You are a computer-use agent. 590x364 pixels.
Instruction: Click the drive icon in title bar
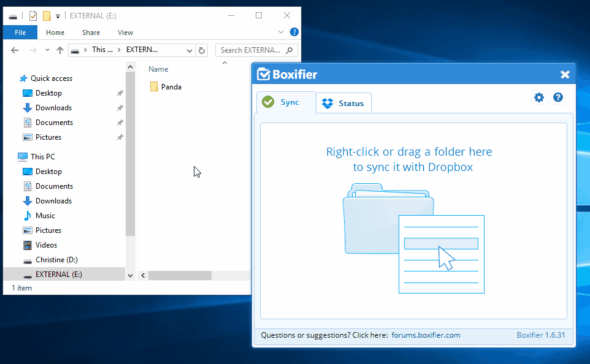click(13, 16)
